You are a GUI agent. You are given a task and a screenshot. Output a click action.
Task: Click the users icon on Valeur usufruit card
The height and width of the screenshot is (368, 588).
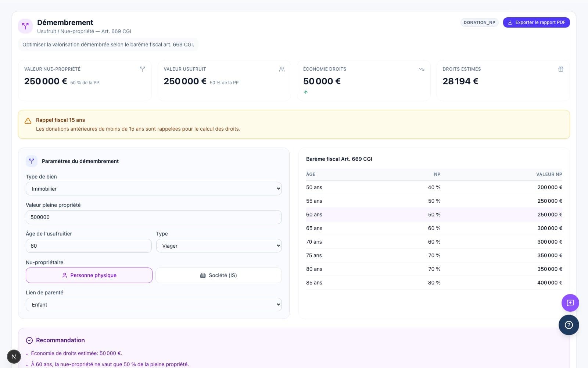coord(282,69)
